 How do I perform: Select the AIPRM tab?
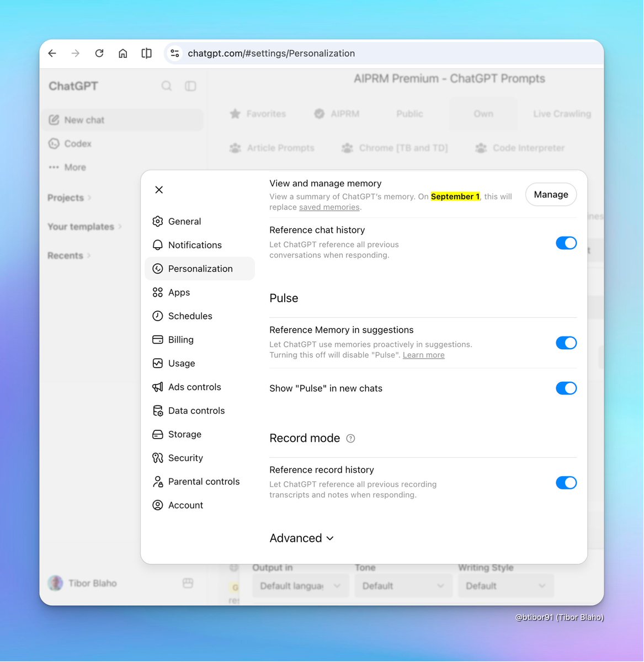337,114
